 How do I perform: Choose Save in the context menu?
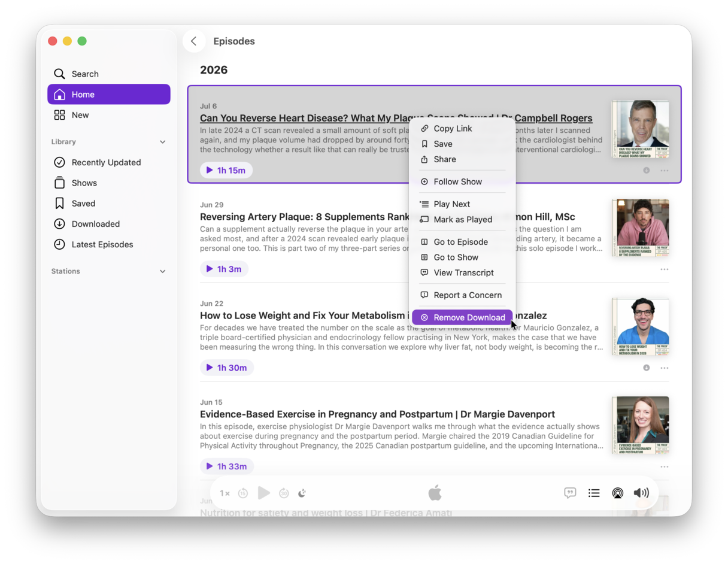[462, 144]
